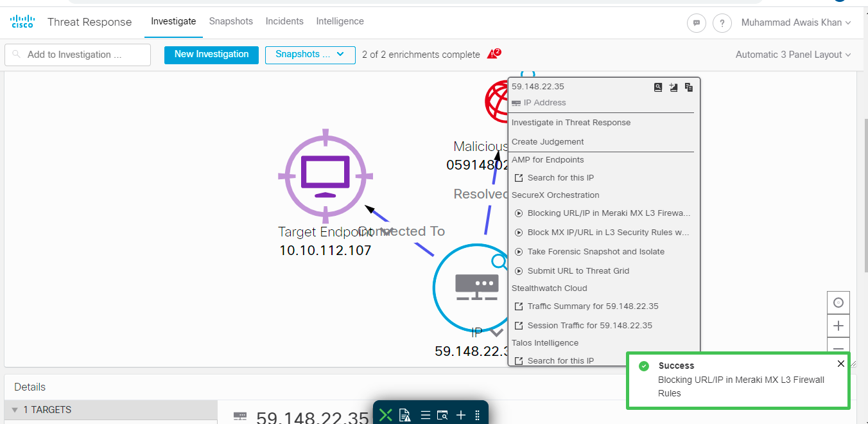The height and width of the screenshot is (424, 868).
Task: Click the green check Success icon
Action: coord(643,366)
